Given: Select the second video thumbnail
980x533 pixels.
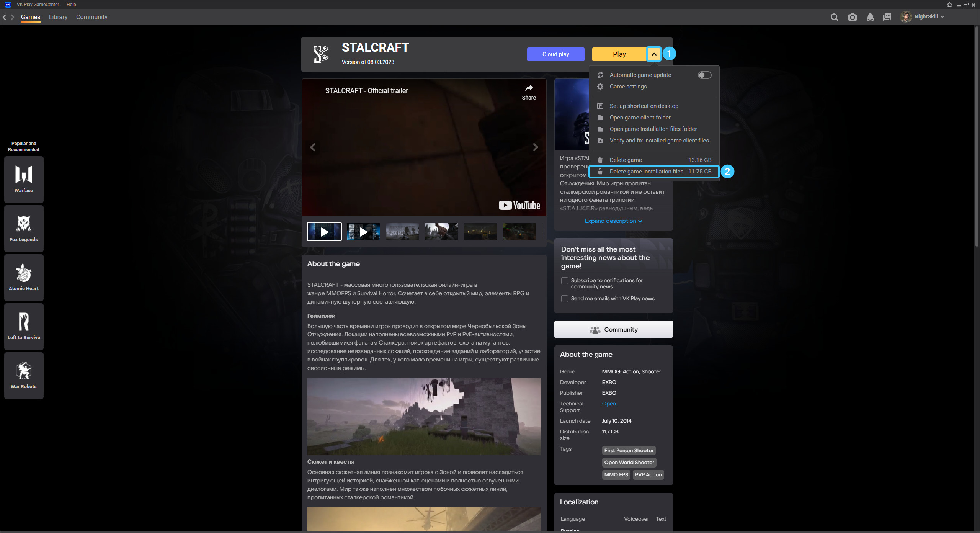Looking at the screenshot, I should (x=363, y=232).
